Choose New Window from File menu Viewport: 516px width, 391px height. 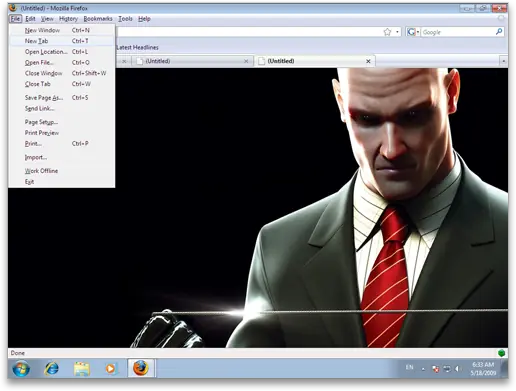tap(62, 30)
